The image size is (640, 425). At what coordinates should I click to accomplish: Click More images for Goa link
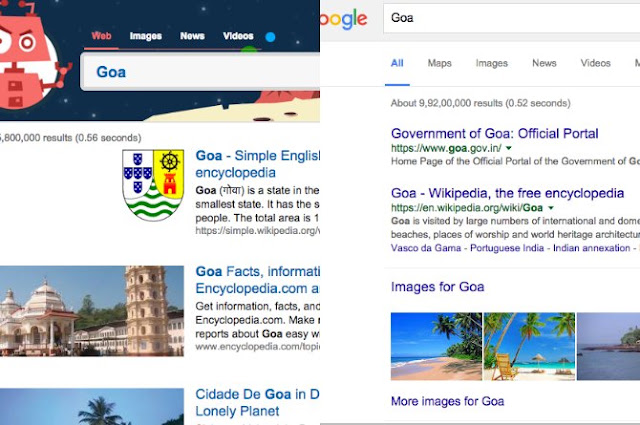click(447, 401)
